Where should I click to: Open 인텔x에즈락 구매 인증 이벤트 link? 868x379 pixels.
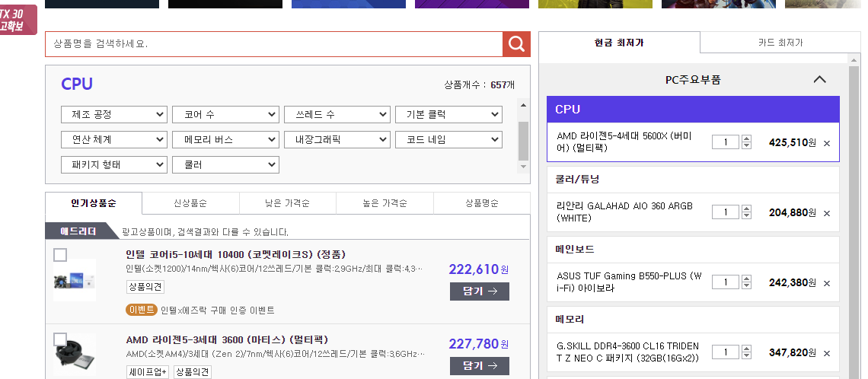click(218, 310)
